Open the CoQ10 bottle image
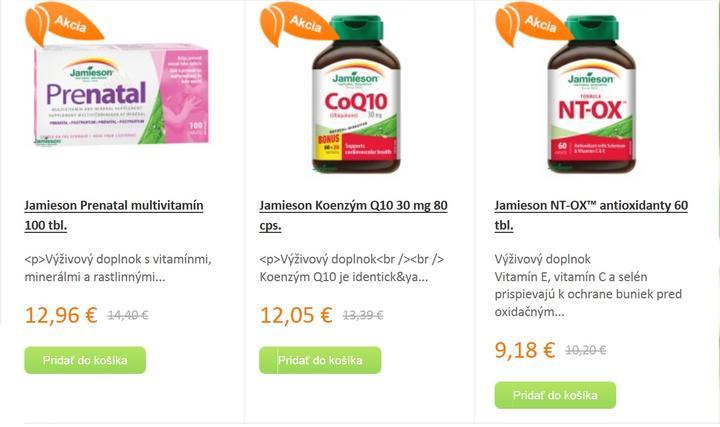The height and width of the screenshot is (427, 720). point(356,94)
